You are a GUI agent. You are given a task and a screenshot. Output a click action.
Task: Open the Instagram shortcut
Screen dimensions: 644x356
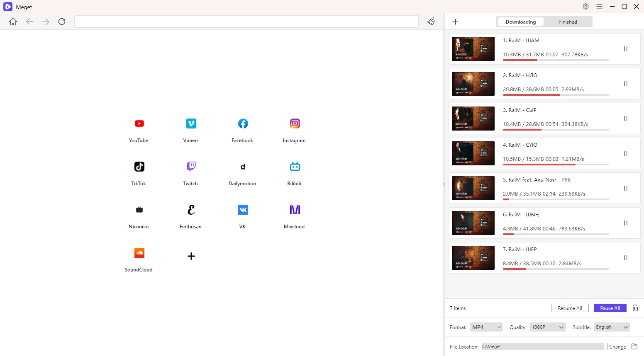(295, 124)
